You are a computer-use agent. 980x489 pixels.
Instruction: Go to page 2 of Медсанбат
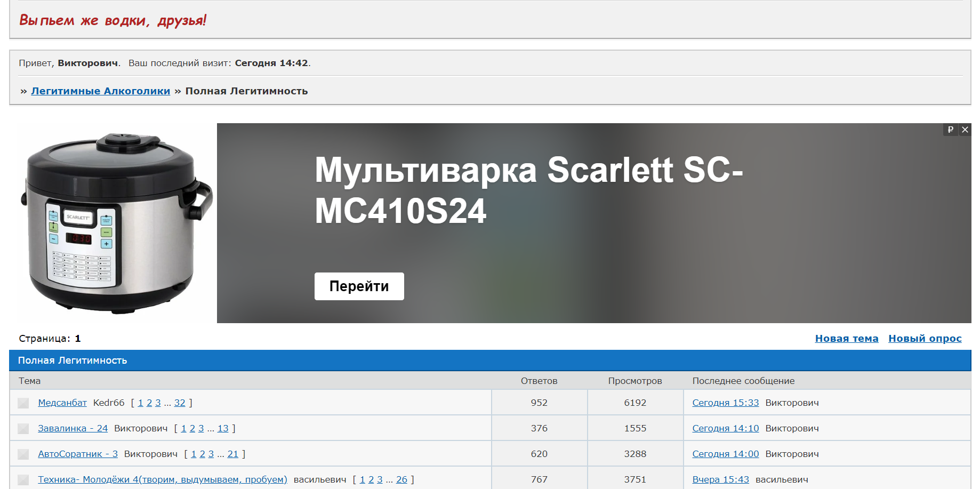(x=149, y=403)
